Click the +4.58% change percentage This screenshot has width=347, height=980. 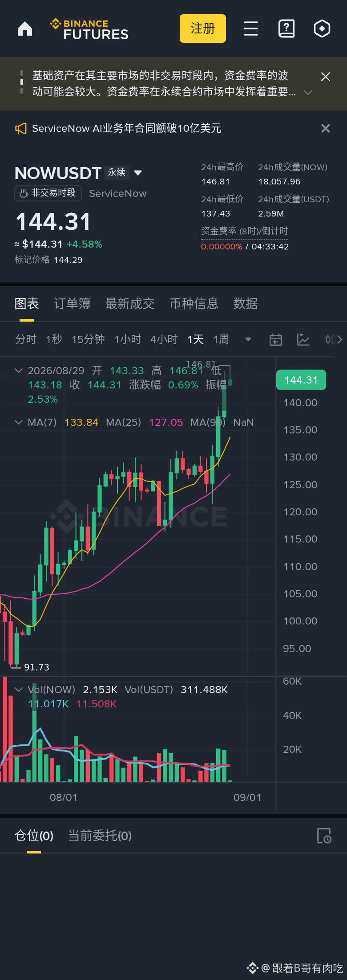click(x=85, y=244)
